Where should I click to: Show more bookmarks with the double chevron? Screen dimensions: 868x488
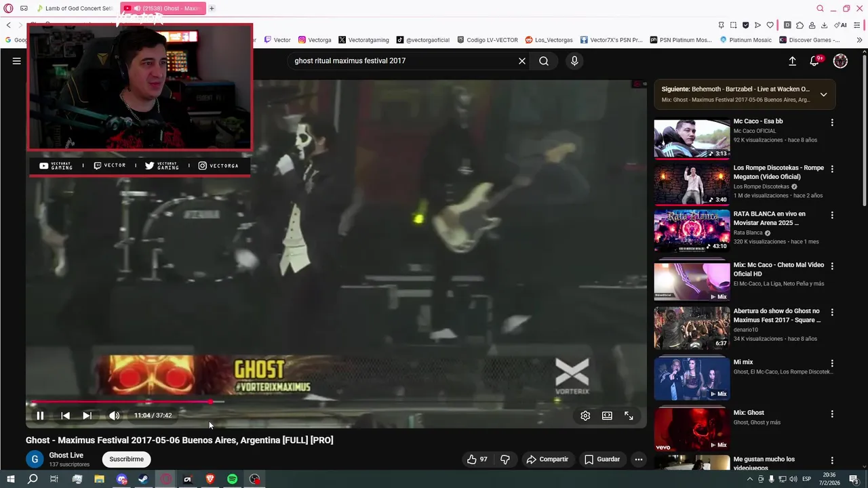point(859,40)
